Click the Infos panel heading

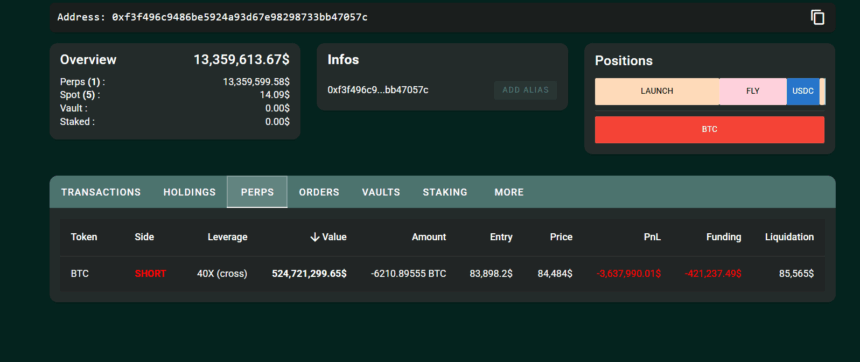tap(343, 59)
